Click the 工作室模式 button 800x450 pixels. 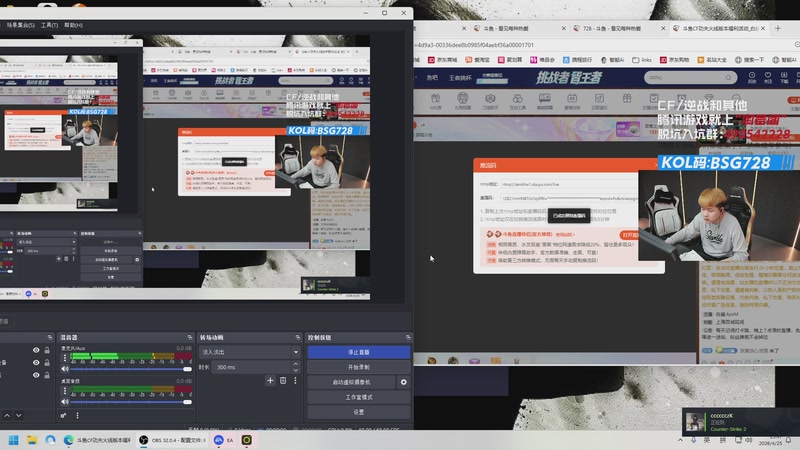click(x=359, y=397)
